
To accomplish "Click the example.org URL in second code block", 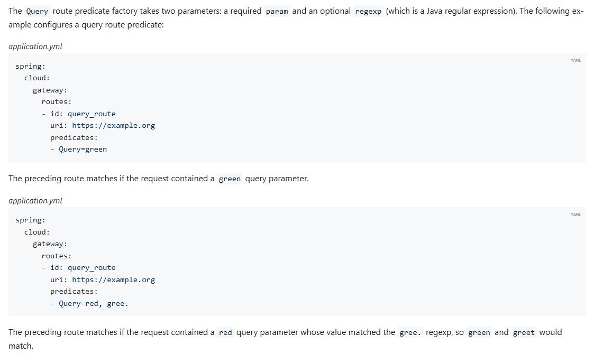I will click(113, 280).
